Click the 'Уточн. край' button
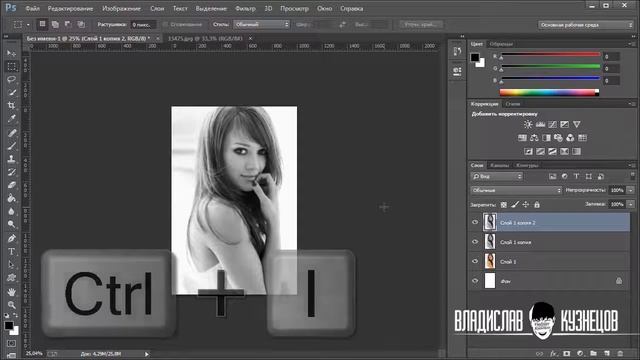This screenshot has width=640, height=360. [421, 24]
